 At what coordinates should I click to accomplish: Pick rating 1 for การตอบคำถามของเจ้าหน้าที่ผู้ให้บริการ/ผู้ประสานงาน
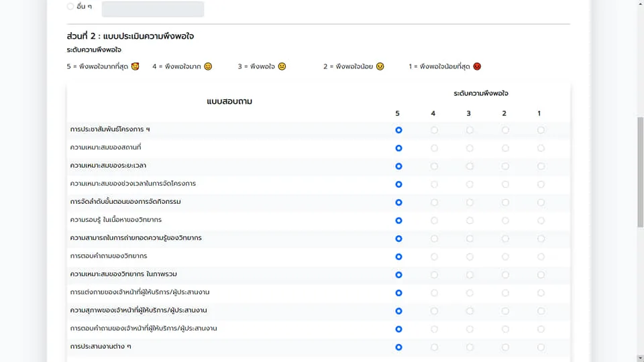(541, 328)
